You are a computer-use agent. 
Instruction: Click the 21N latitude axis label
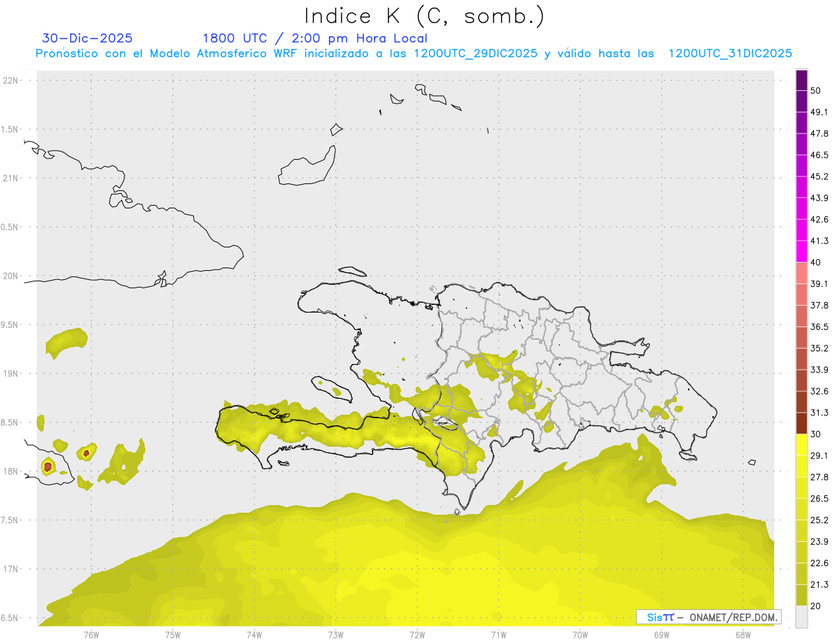[10, 179]
